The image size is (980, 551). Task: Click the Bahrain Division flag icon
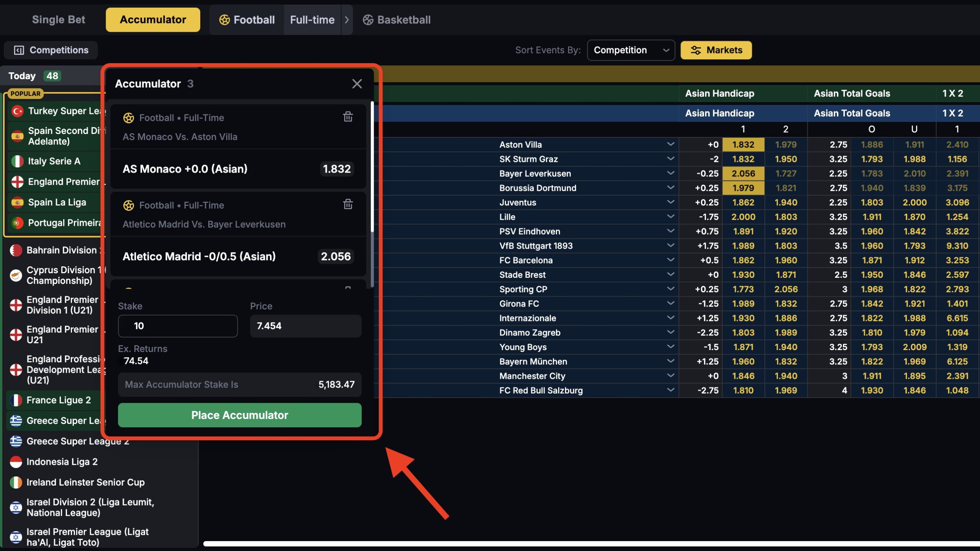(x=16, y=250)
